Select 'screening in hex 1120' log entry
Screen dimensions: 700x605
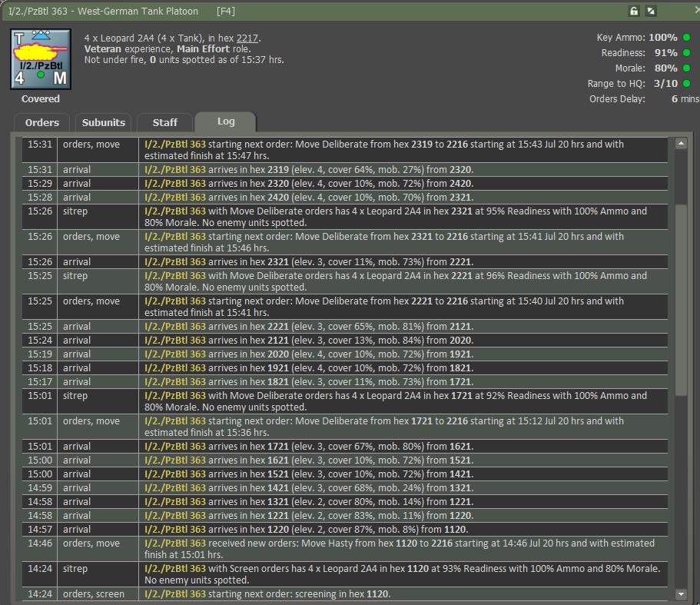[345, 594]
